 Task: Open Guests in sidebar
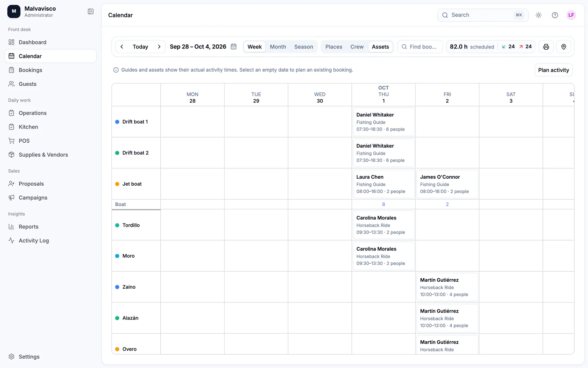click(50, 84)
